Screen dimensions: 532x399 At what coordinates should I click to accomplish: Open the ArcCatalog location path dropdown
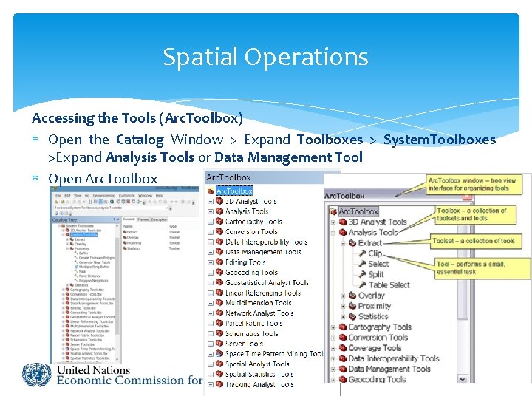click(166, 208)
